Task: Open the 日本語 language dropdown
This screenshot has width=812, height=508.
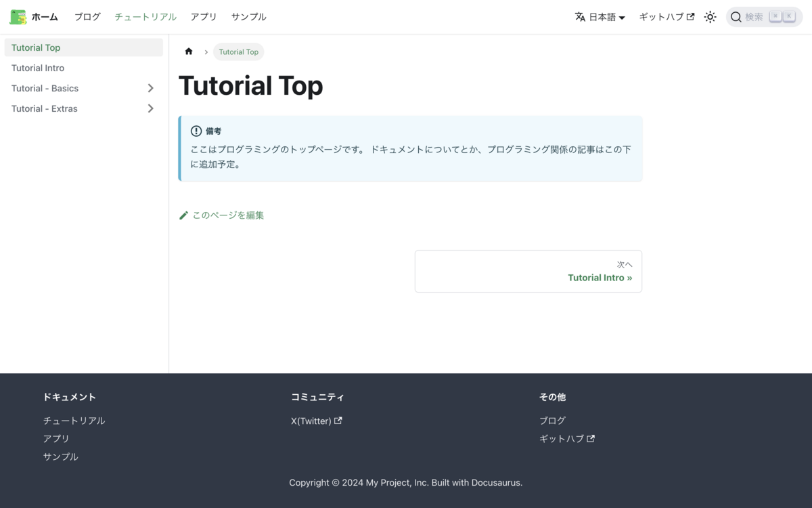Action: click(600, 17)
